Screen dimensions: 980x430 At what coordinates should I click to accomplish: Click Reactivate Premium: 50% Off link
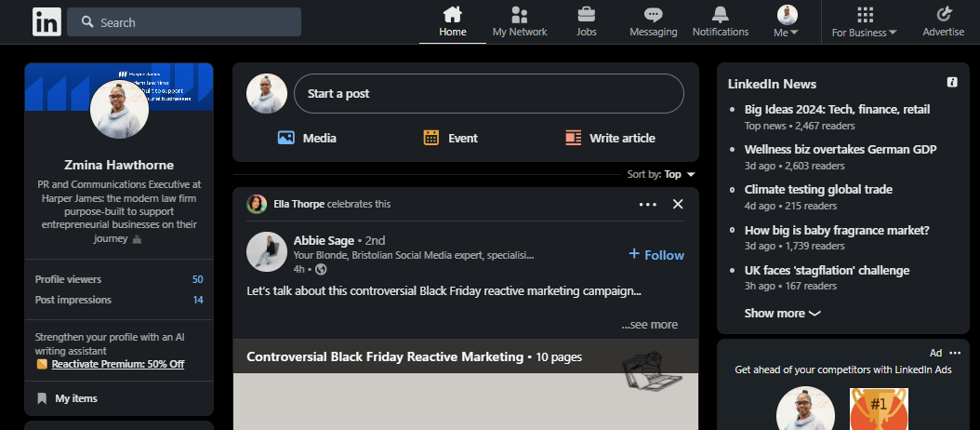tap(118, 364)
